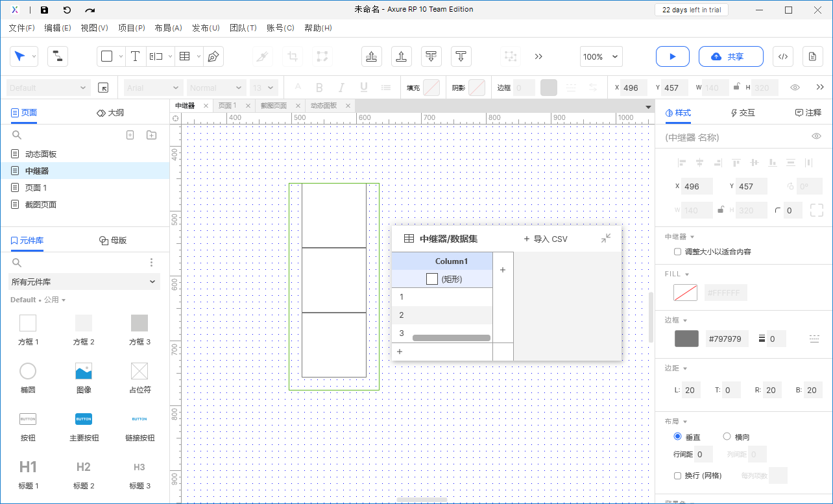The height and width of the screenshot is (504, 833).
Task: Collapse the 边距 section
Action: 675,368
